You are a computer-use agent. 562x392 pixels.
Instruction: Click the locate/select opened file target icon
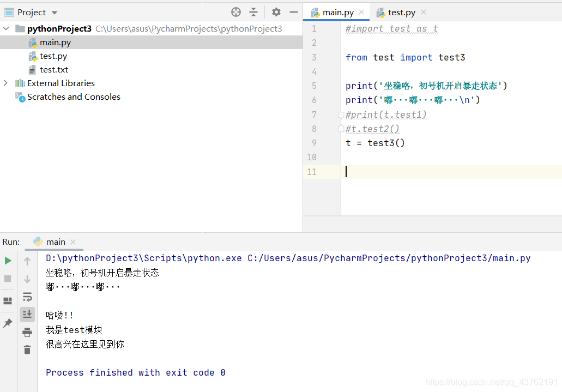click(x=236, y=12)
